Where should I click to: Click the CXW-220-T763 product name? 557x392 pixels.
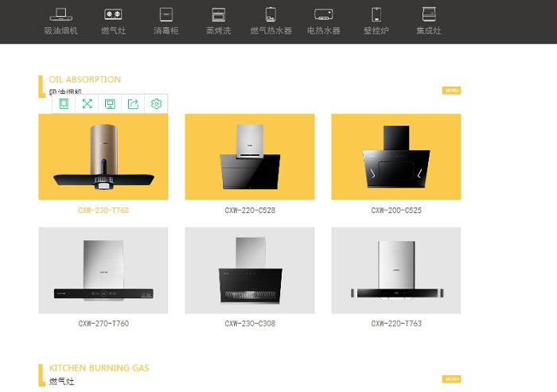tap(395, 324)
